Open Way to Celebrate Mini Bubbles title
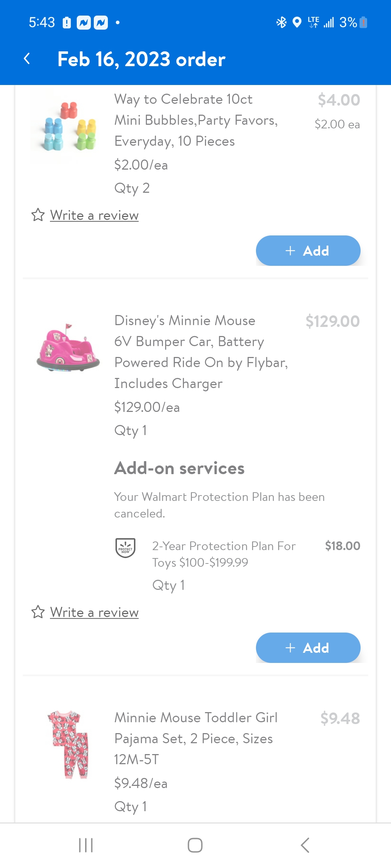391x868 pixels. 195,120
